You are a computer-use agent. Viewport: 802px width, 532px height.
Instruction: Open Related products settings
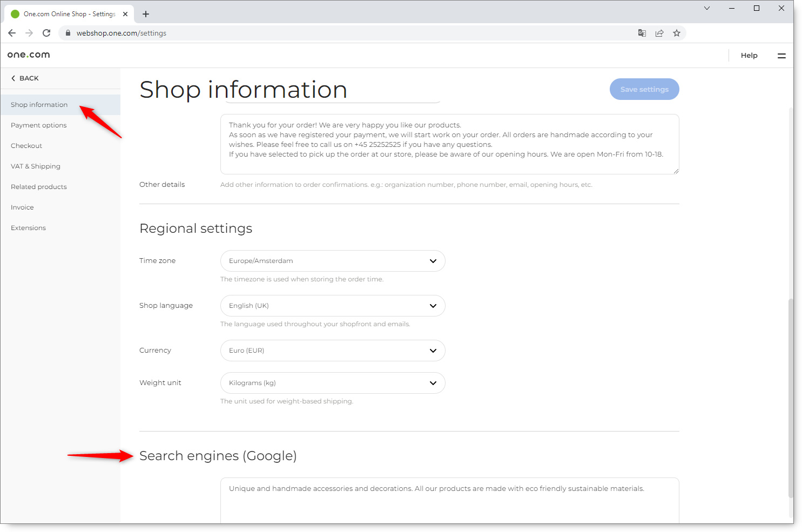click(60, 187)
